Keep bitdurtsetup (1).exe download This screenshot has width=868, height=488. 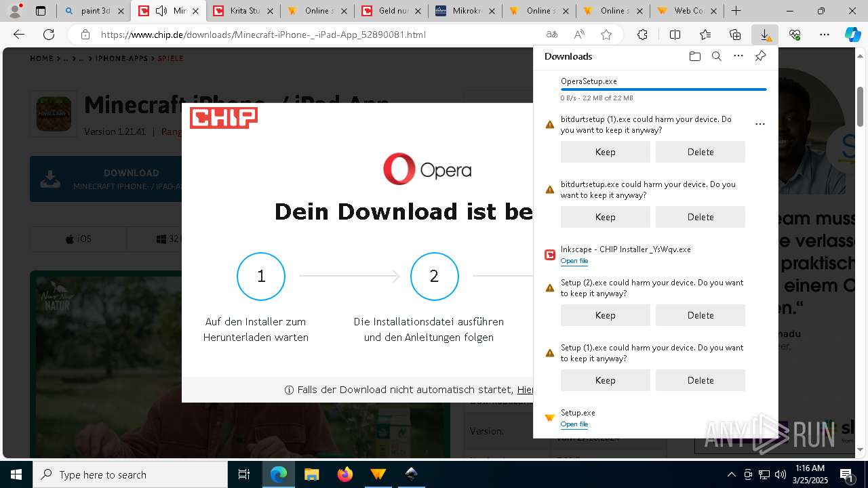606,152
